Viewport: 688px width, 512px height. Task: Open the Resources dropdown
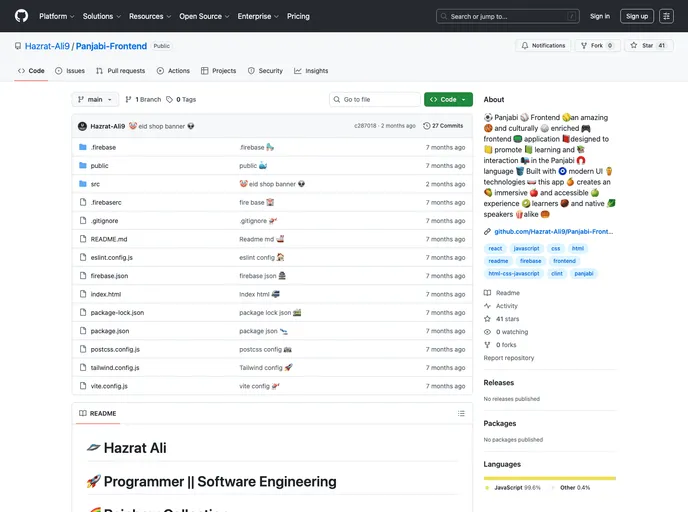(x=150, y=16)
